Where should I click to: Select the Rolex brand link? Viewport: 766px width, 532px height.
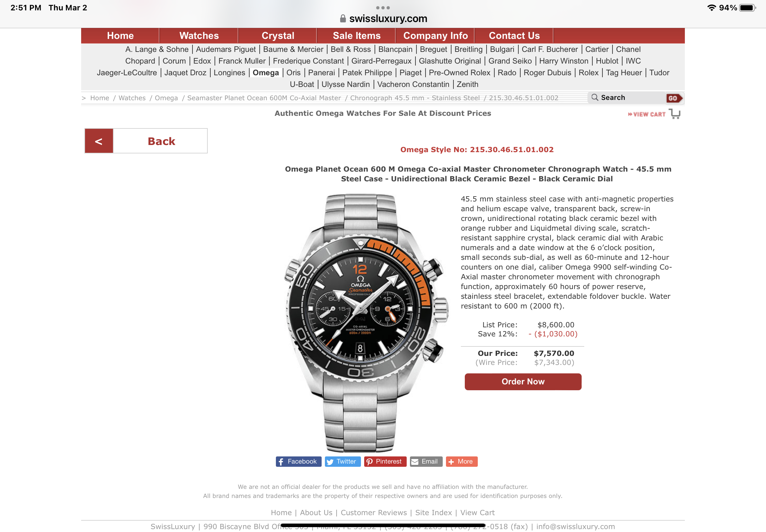pyautogui.click(x=588, y=73)
